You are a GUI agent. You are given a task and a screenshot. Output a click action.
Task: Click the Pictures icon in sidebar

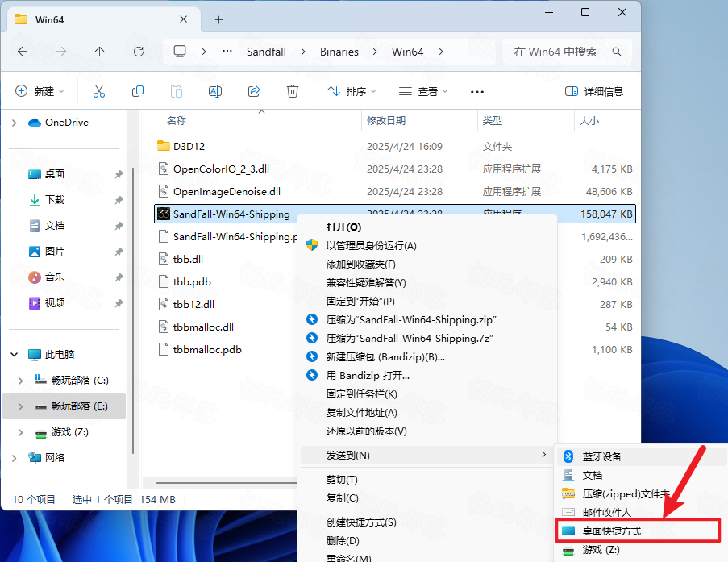35,252
